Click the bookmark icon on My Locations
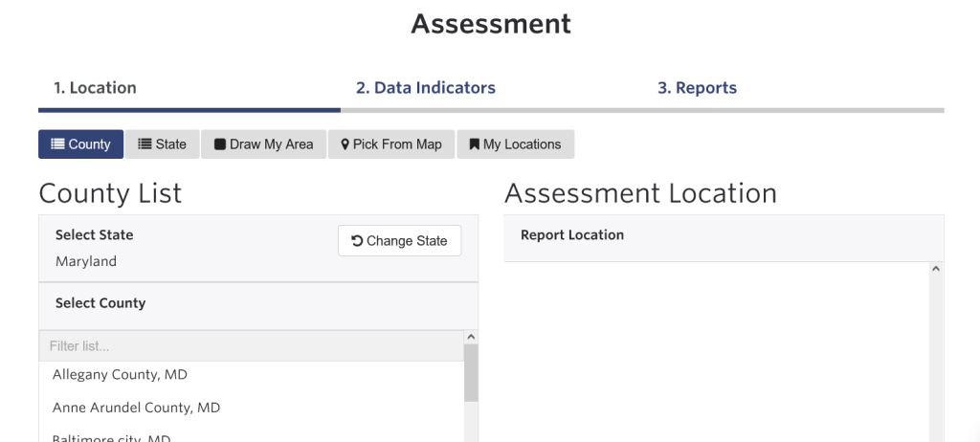980x442 pixels. pyautogui.click(x=475, y=144)
